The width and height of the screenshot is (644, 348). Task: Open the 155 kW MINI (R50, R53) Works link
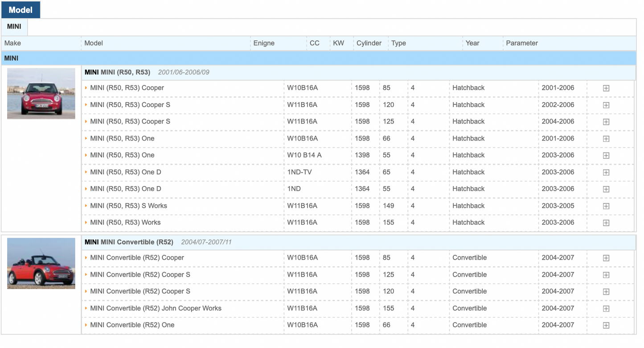click(x=125, y=222)
